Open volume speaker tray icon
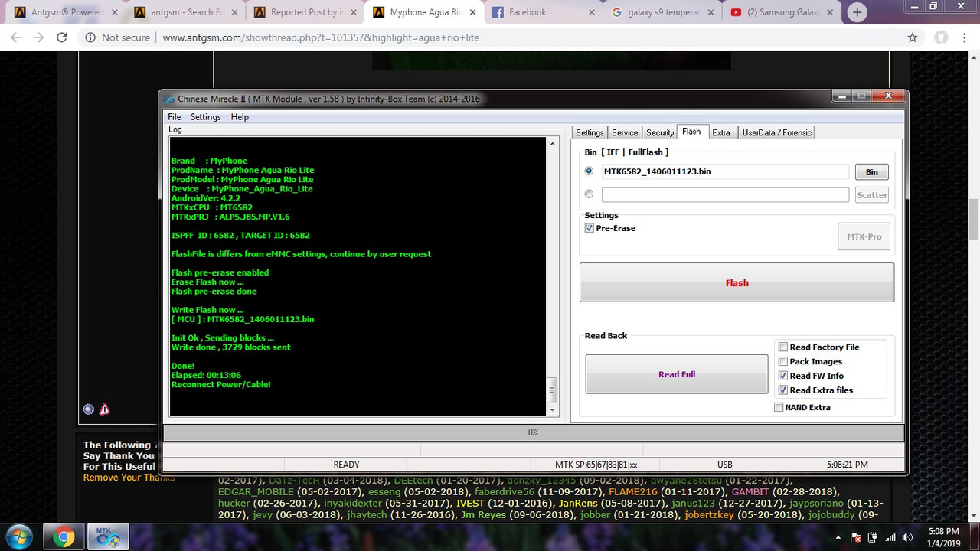The image size is (980, 551). (909, 538)
